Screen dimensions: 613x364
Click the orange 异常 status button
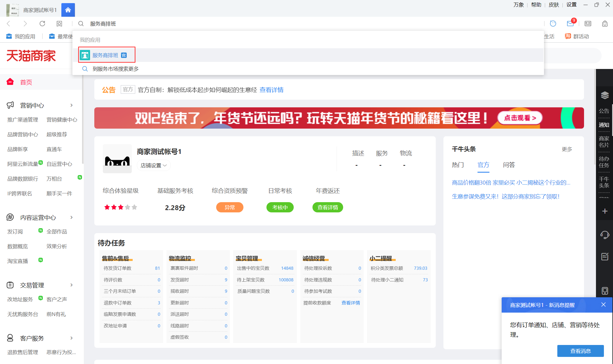(x=230, y=207)
